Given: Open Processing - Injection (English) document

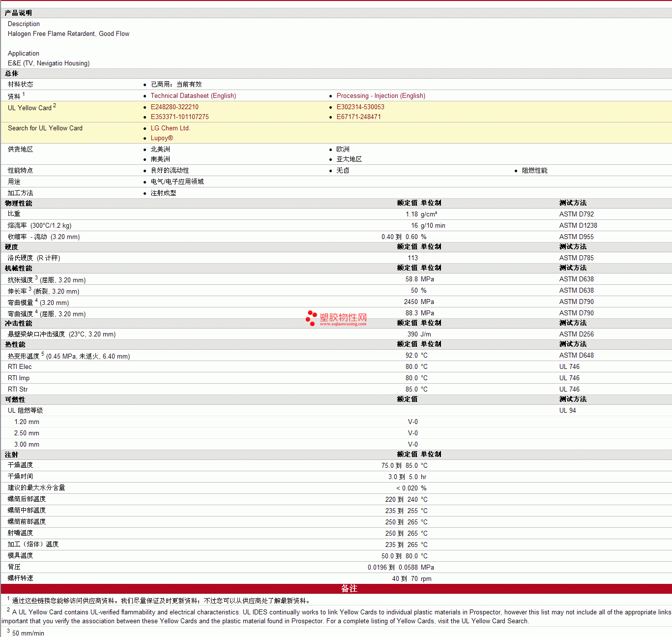Looking at the screenshot, I should pyautogui.click(x=381, y=96).
